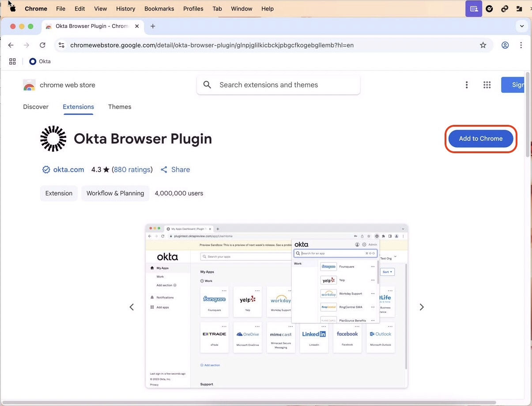Click the horizontal scrollbar at bottom

pos(249,403)
